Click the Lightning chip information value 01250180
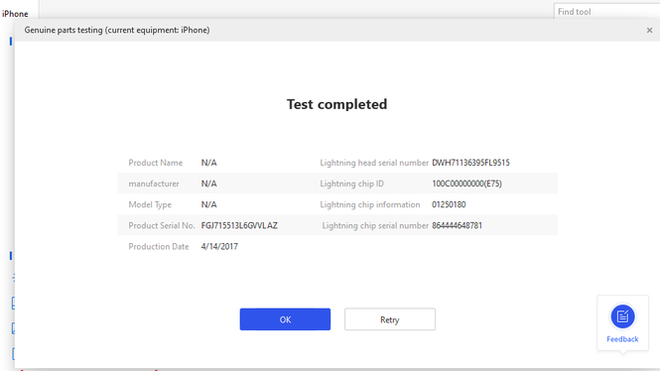The image size is (660, 371). click(449, 205)
